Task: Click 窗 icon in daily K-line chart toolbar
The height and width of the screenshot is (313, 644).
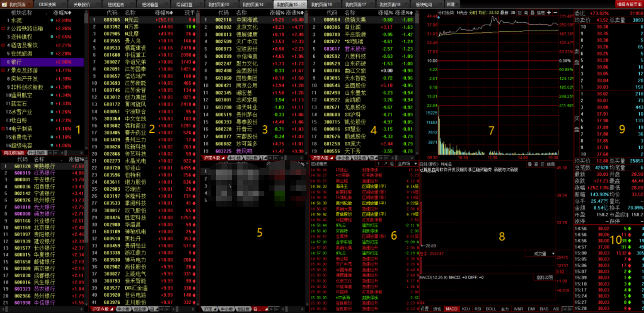Action: coord(536,164)
